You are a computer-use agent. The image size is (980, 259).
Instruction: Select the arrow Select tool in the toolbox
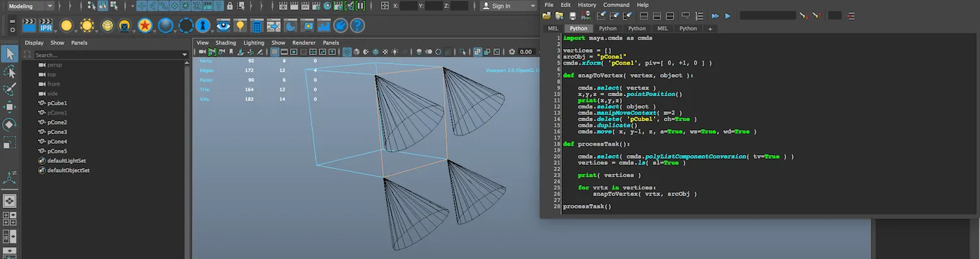(x=10, y=53)
